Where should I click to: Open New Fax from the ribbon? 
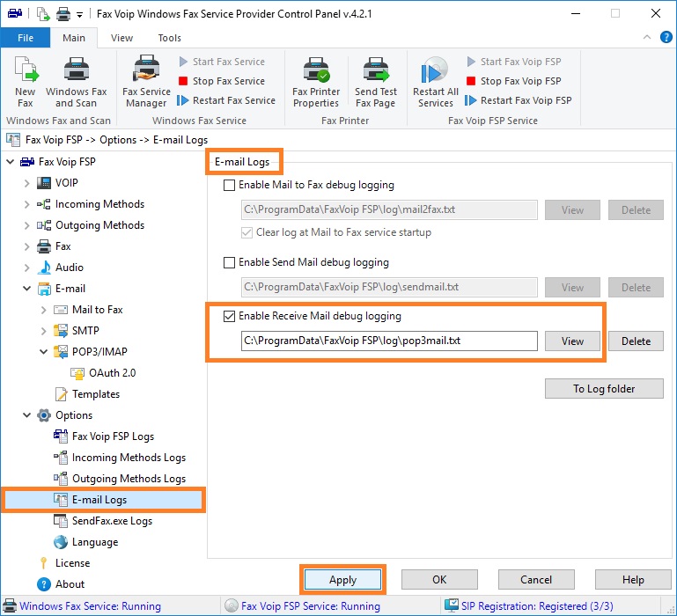25,82
